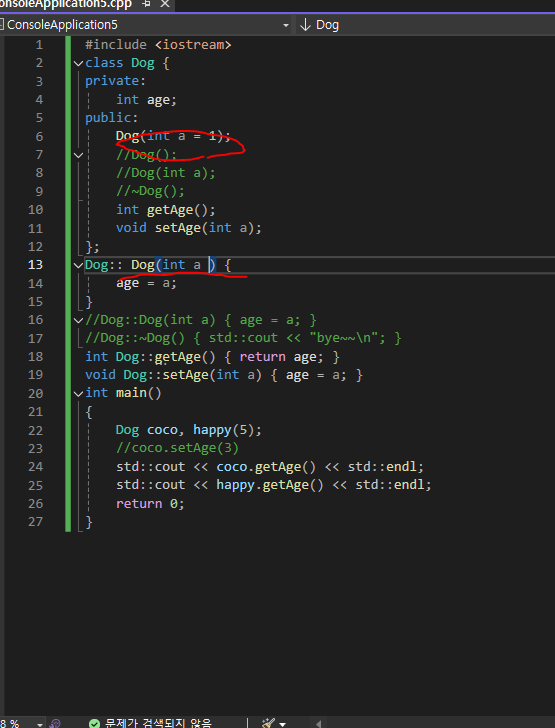555x728 pixels.
Task: Click on 'public:' on line 5
Action: [111, 118]
